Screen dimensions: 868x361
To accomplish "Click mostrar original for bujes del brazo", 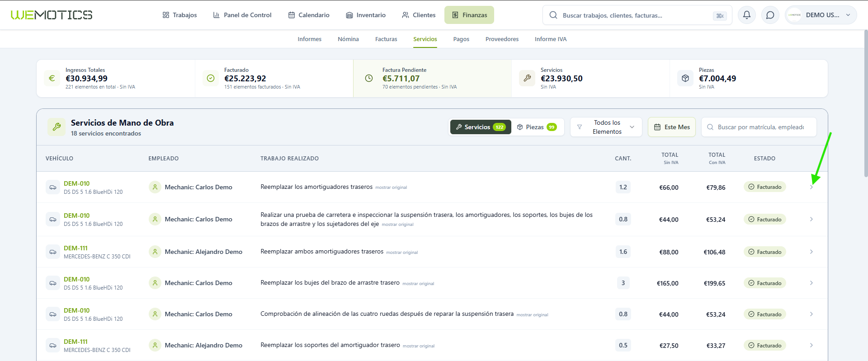I will (x=418, y=284).
